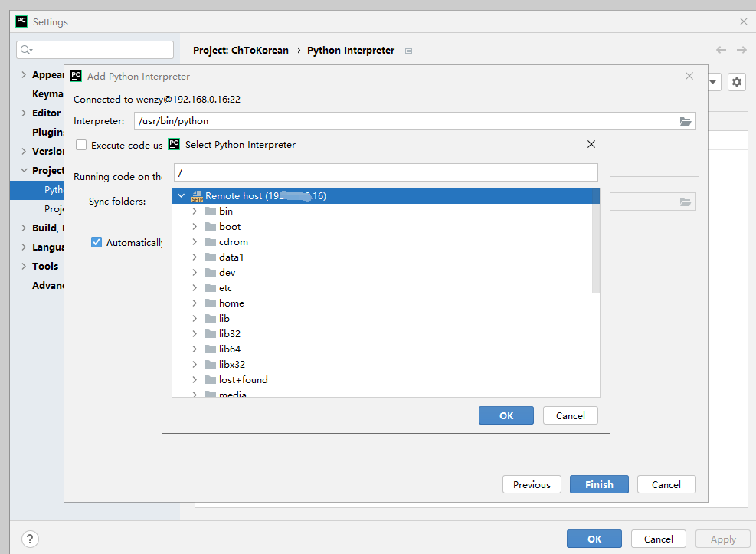Screen dimensions: 756x554
Task: Expand the lib folder
Action: tap(195, 318)
